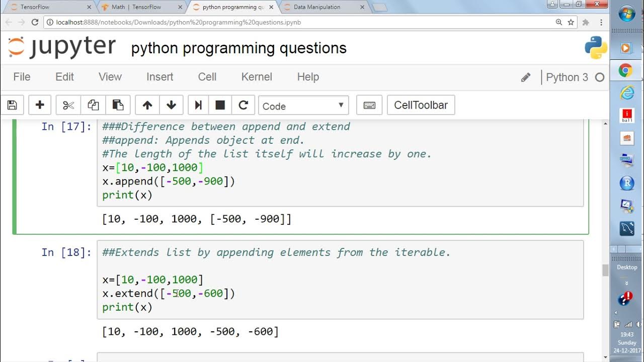The width and height of the screenshot is (644, 362).
Task: Open the Cell menu
Action: 207,77
